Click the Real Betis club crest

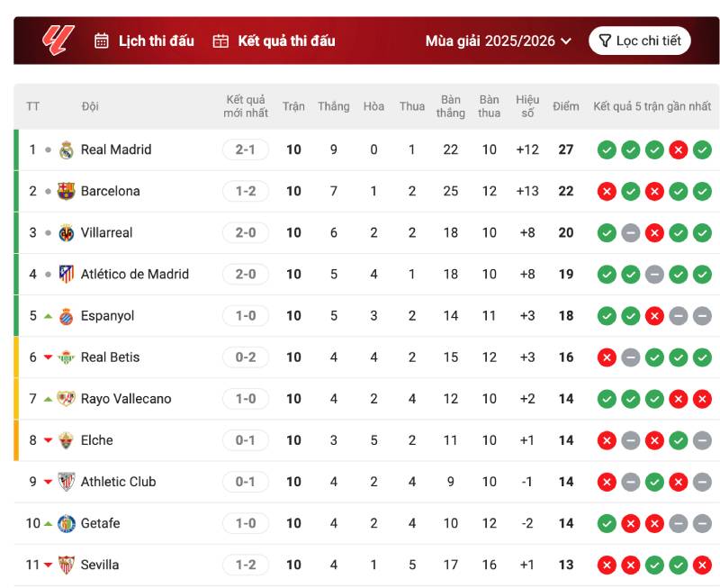66,357
